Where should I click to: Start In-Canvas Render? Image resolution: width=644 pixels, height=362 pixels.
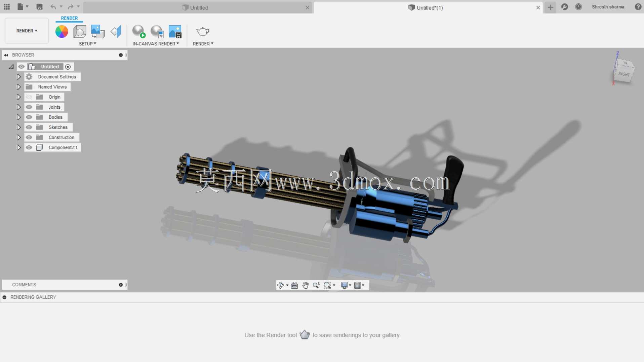pos(139,32)
